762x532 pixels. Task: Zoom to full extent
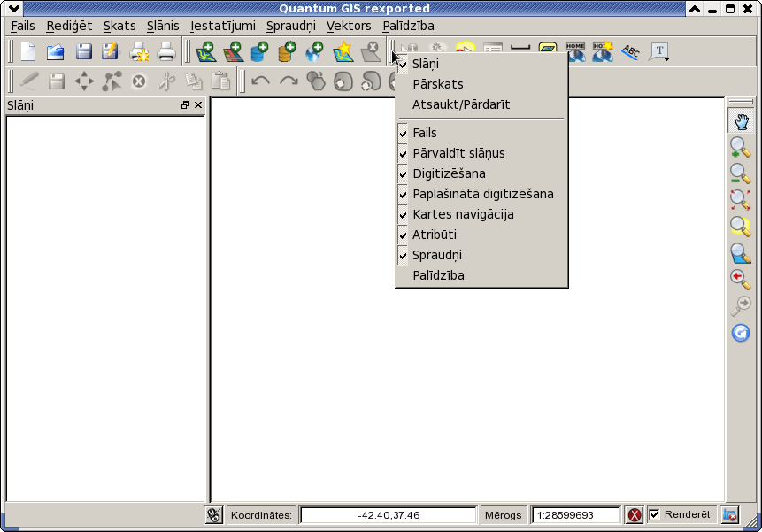[x=741, y=200]
